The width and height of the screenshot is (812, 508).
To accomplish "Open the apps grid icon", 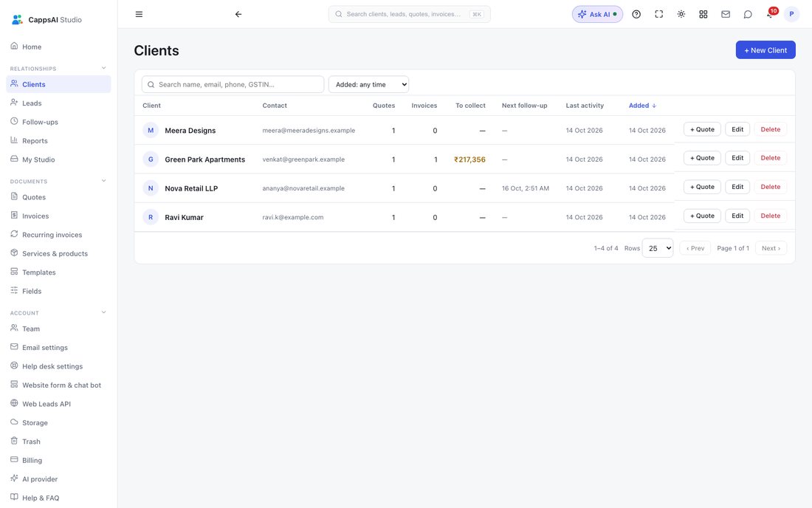I will click(703, 14).
